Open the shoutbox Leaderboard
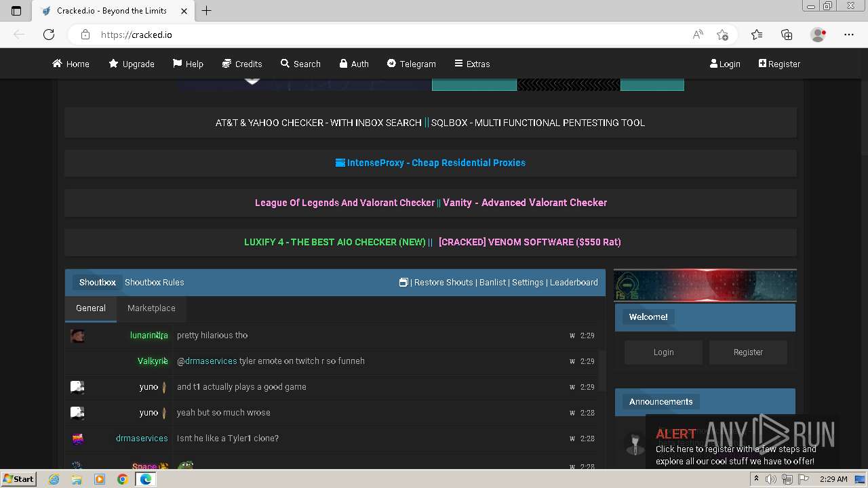 point(574,283)
